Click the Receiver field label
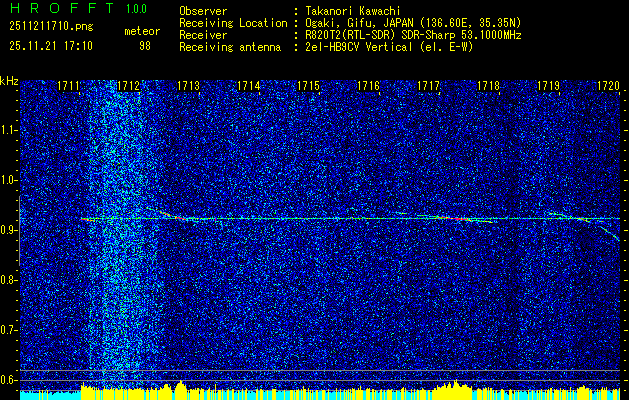The width and height of the screenshot is (629, 400). click(203, 35)
